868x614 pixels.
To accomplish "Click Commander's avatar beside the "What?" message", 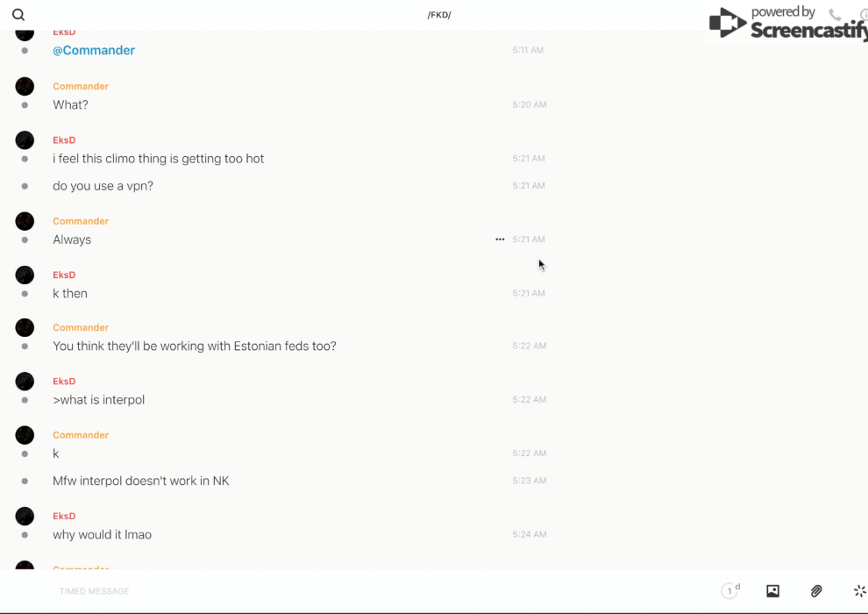I will 25,86.
